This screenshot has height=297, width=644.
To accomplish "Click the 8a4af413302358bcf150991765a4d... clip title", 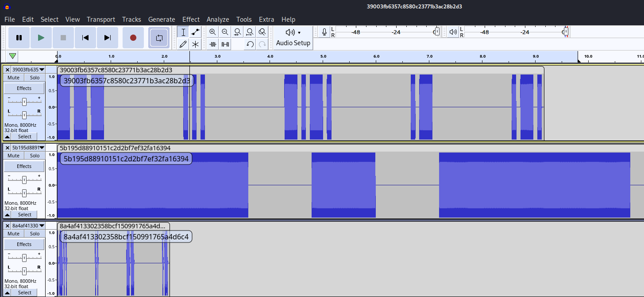I will (x=113, y=226).
